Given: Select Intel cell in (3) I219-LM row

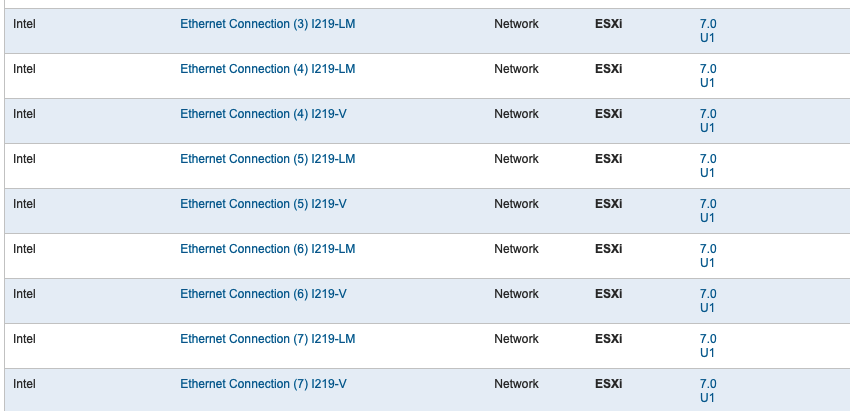Looking at the screenshot, I should click(x=24, y=24).
